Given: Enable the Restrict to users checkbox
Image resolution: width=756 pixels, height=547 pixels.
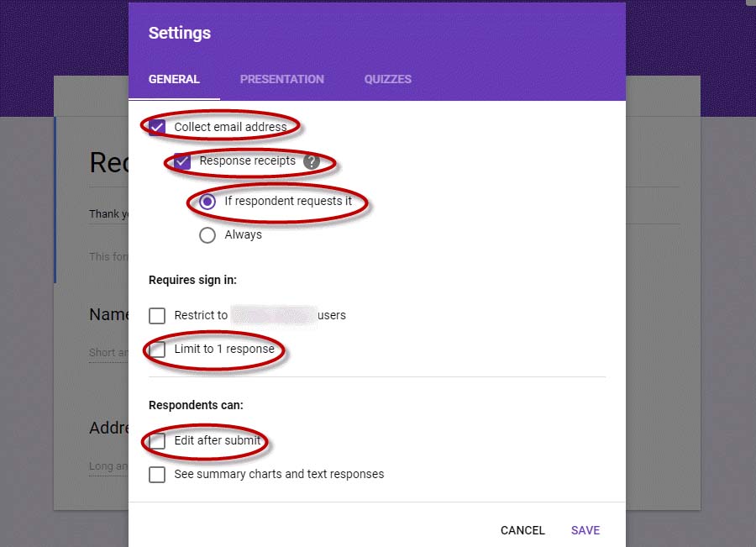Looking at the screenshot, I should (x=157, y=315).
